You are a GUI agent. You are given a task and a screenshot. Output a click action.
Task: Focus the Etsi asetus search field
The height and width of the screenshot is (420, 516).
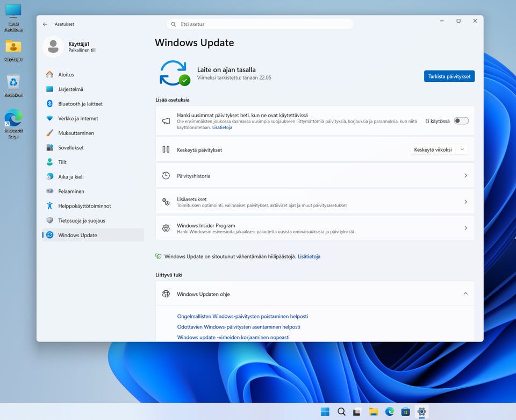[260, 24]
